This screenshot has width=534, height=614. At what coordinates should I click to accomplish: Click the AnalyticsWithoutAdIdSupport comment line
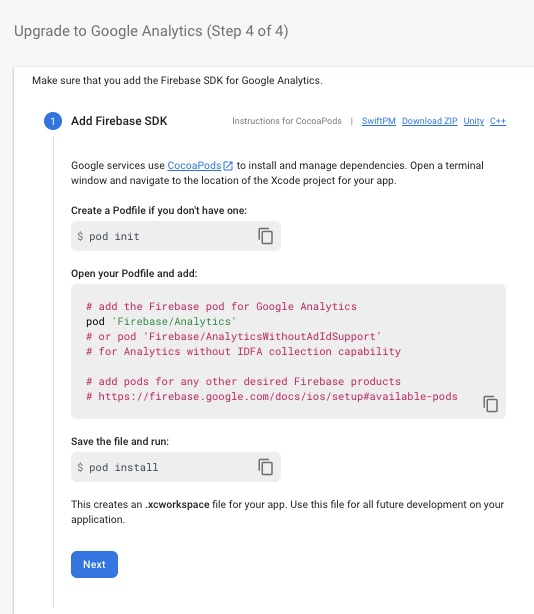(x=233, y=336)
